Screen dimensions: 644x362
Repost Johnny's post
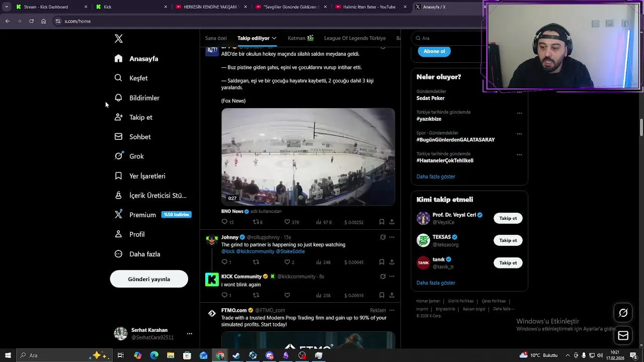click(256, 262)
